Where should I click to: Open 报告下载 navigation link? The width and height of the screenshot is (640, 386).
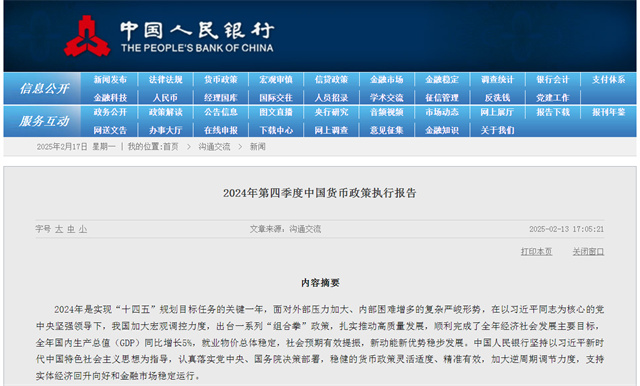point(553,112)
